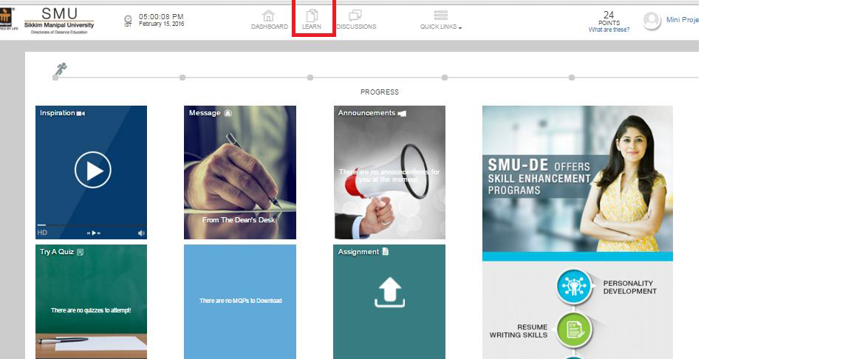868x359 pixels.
Task: Click the Assignment upload arrow icon
Action: 389,292
